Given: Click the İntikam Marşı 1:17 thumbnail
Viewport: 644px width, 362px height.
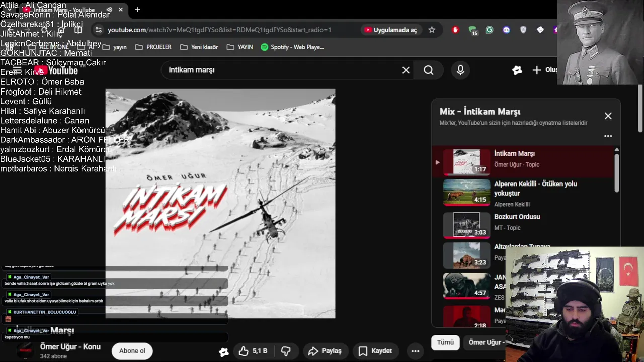Looking at the screenshot, I should pos(466,161).
